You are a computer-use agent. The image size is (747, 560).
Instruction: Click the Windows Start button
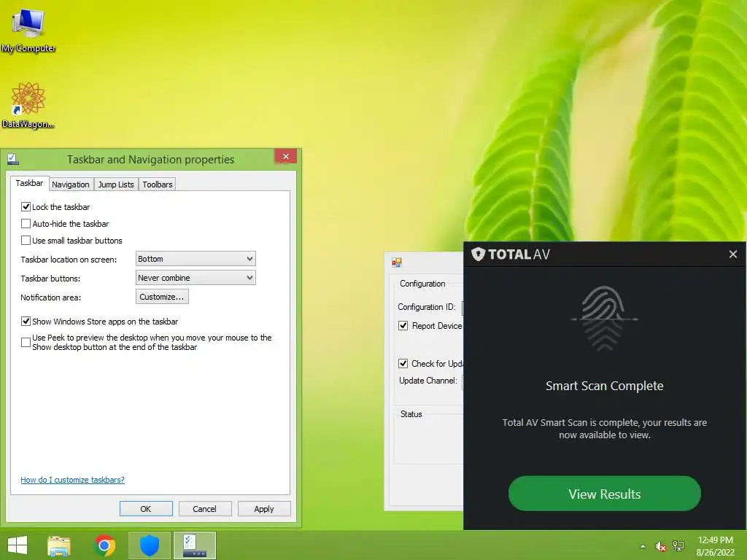point(18,545)
